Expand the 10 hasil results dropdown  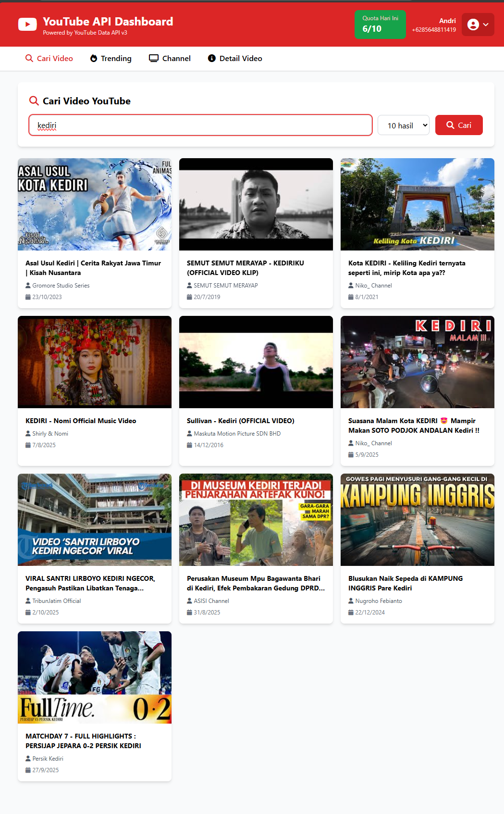[x=403, y=125]
